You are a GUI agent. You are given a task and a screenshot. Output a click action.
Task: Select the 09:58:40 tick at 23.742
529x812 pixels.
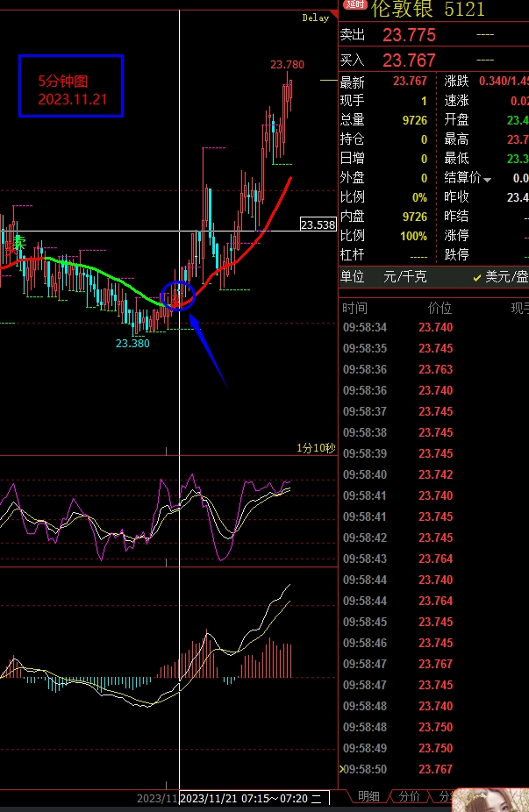tap(433, 475)
